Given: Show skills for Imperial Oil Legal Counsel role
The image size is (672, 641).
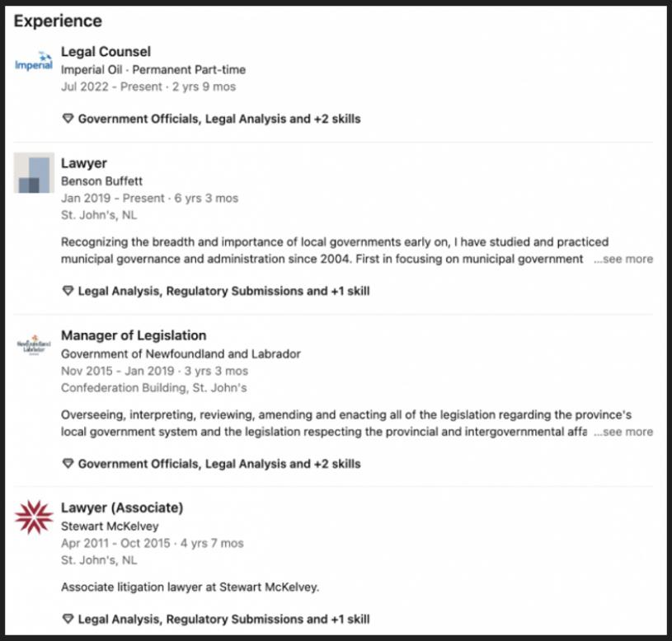Looking at the screenshot, I should click(x=219, y=119).
